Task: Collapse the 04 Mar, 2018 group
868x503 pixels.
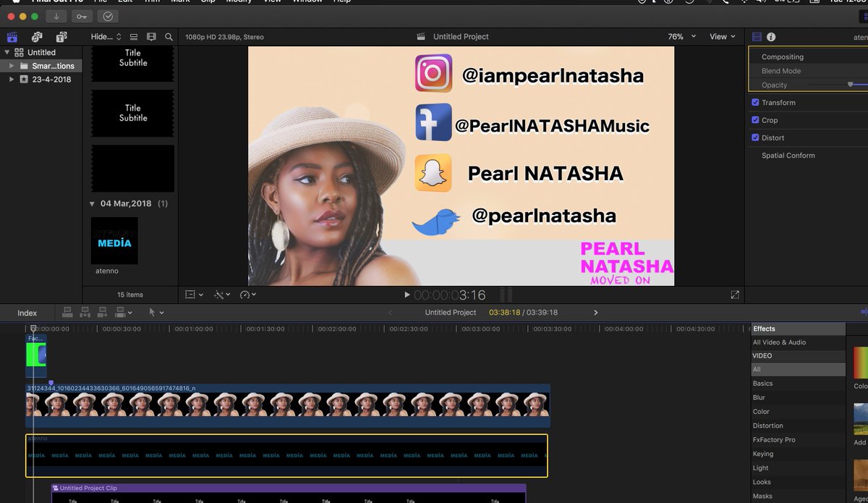Action: coord(93,203)
